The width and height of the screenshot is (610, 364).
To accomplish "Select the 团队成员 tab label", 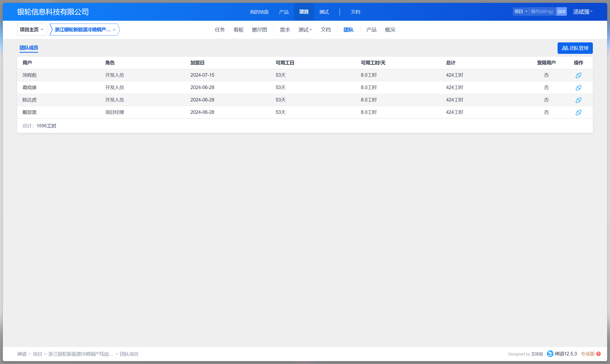I will (29, 48).
